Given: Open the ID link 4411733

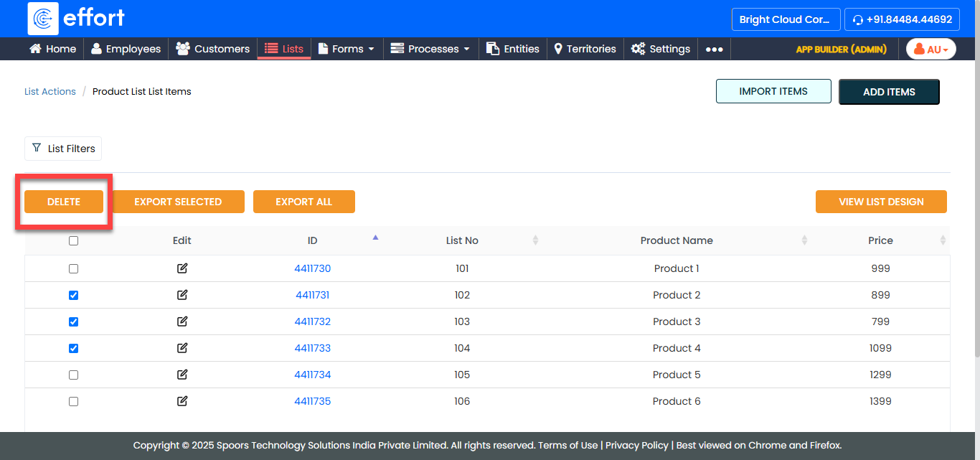Looking at the screenshot, I should point(312,348).
